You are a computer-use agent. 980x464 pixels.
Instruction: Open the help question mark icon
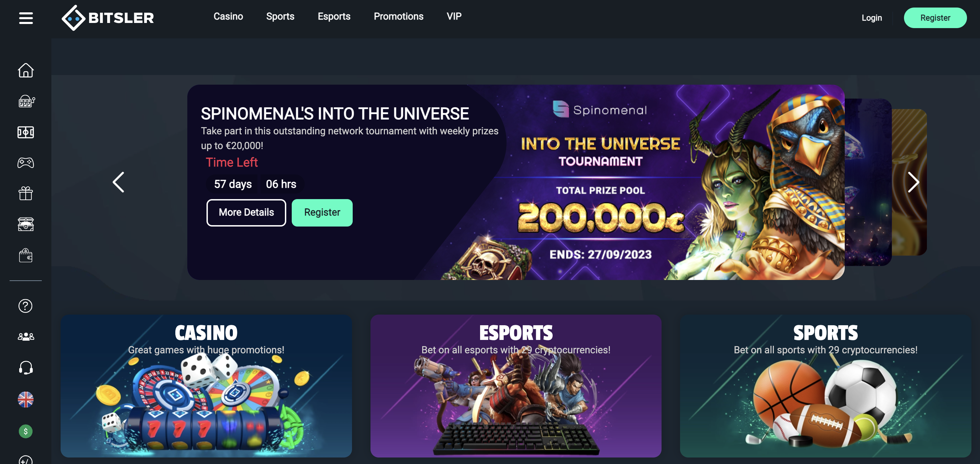25,306
